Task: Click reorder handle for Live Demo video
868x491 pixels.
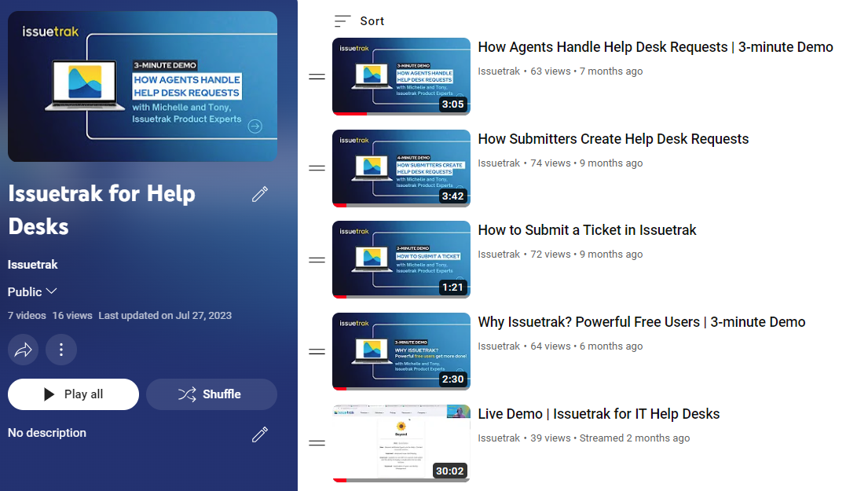Action: click(317, 443)
